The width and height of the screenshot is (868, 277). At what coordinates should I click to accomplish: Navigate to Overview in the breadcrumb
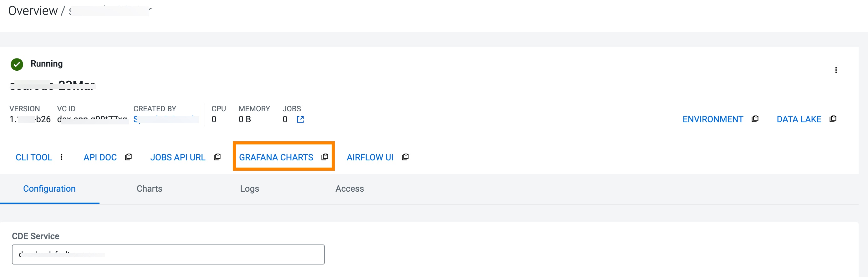(33, 11)
